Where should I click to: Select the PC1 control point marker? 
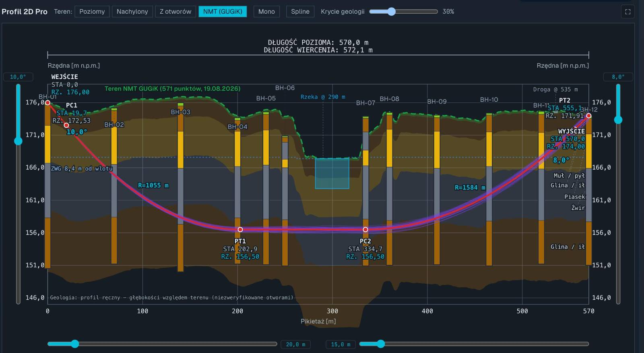(x=66, y=125)
